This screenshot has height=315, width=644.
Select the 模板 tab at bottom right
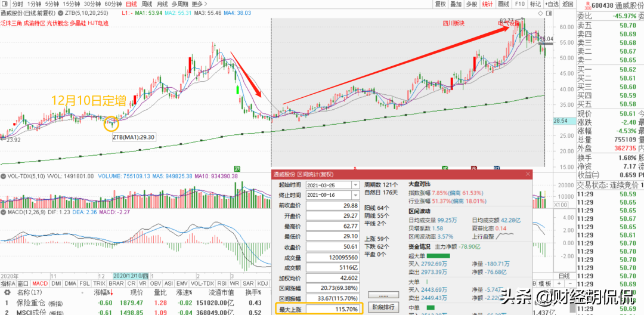pos(546,284)
